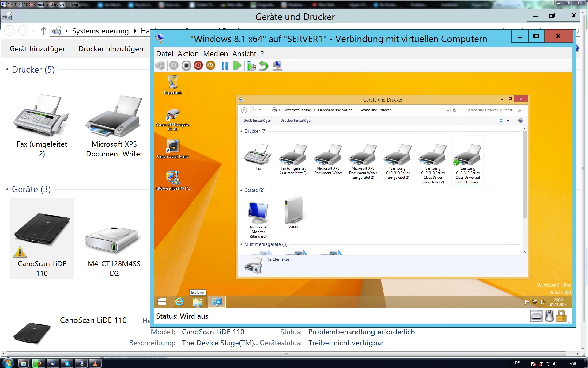Expand the address bar history dropdown

448,110
